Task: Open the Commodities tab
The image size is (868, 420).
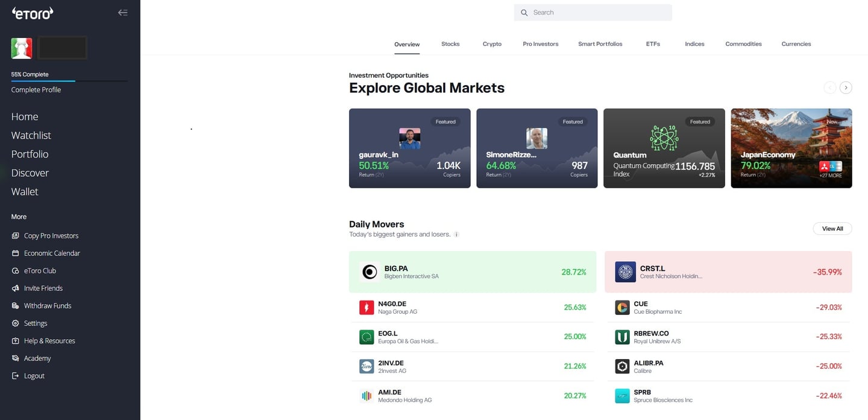Action: (743, 44)
